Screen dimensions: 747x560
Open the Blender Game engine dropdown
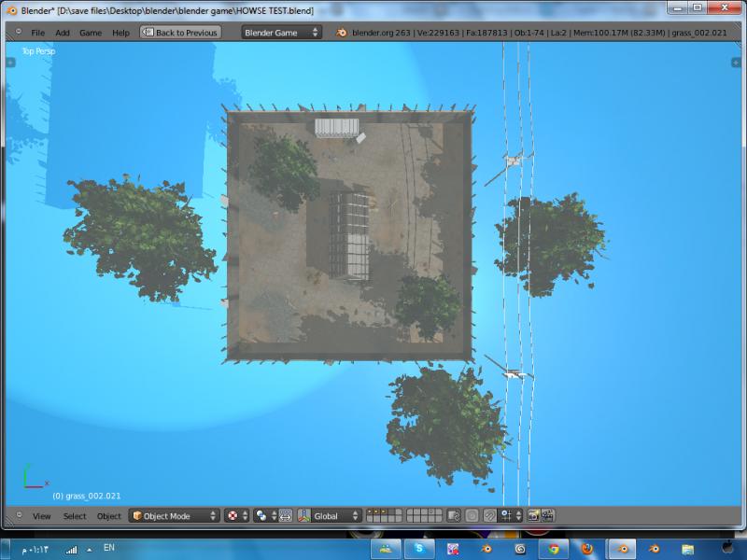pyautogui.click(x=281, y=33)
